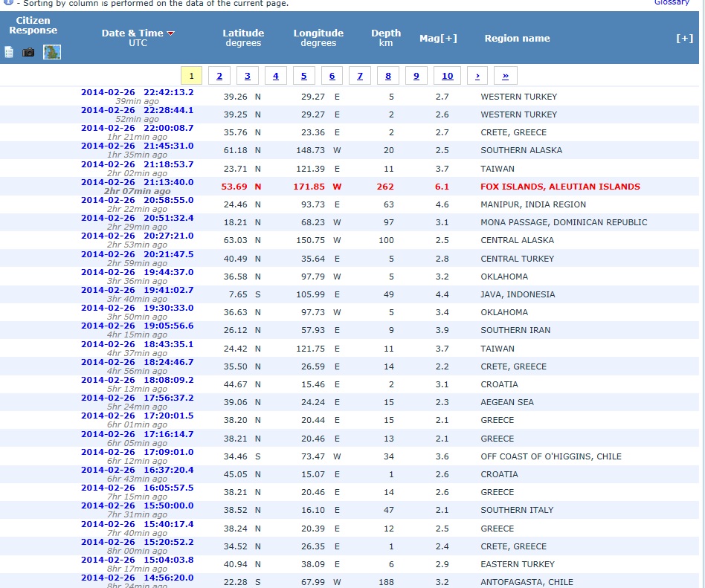Expand the [+] at the header's right end
Image resolution: width=705 pixels, height=588 pixels.
coord(684,38)
